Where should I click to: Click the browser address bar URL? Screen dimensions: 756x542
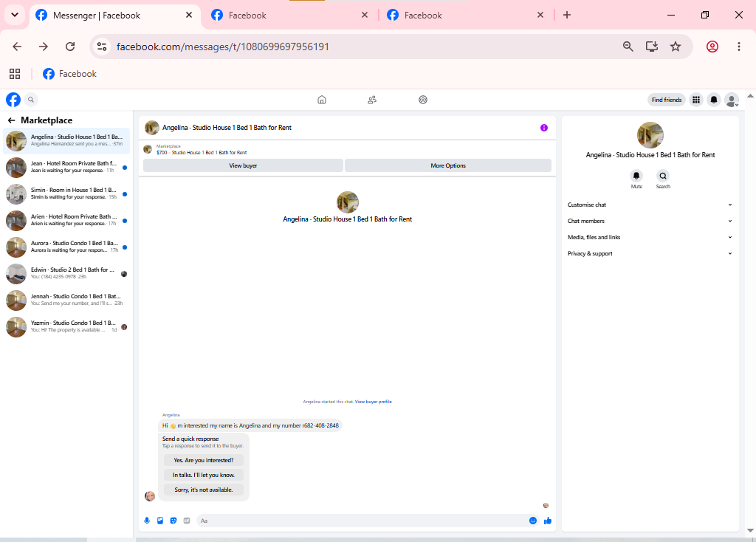[222, 47]
